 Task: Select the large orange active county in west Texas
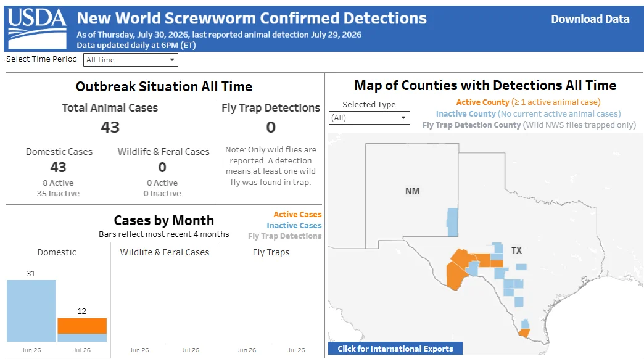[x=459, y=267]
